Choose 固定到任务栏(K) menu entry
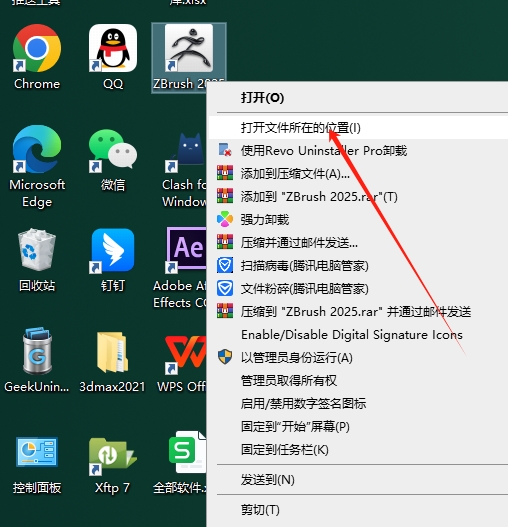The width and height of the screenshot is (508, 527). [358, 450]
